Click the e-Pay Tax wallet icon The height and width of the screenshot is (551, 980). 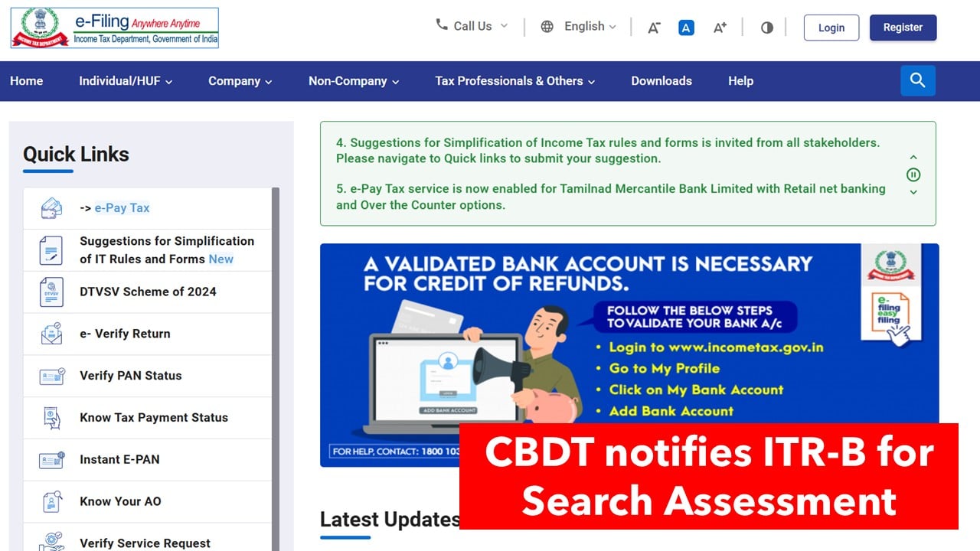(51, 207)
